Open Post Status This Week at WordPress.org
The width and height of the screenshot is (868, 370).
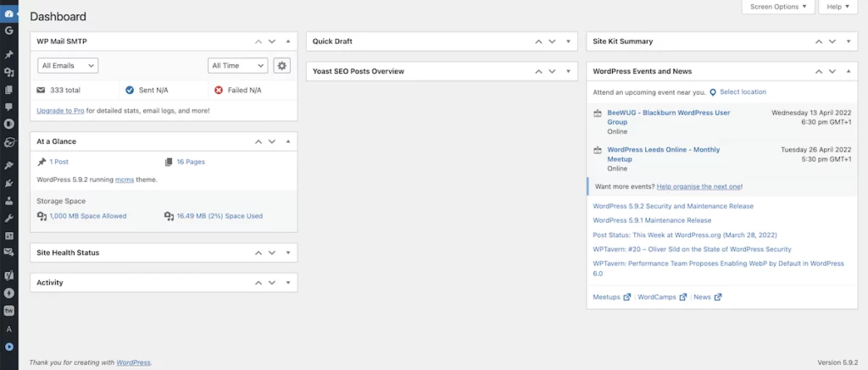pos(685,235)
